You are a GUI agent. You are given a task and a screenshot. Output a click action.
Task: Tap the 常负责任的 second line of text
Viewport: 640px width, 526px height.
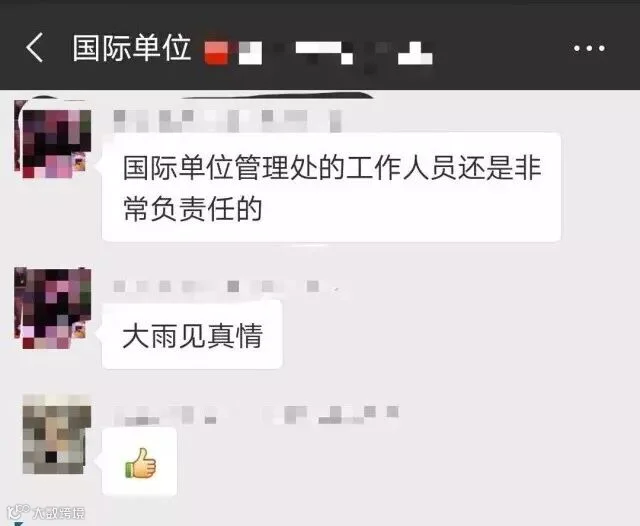tap(192, 208)
